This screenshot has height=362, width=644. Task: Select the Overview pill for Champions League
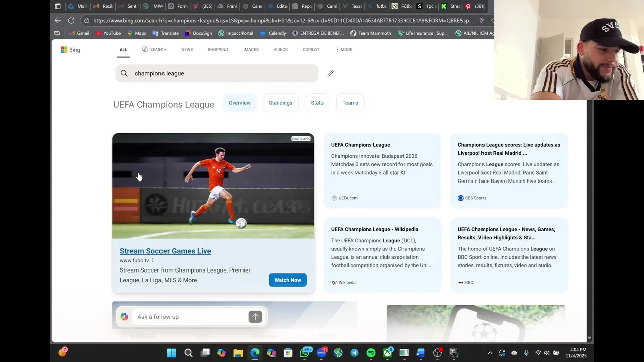pyautogui.click(x=239, y=103)
